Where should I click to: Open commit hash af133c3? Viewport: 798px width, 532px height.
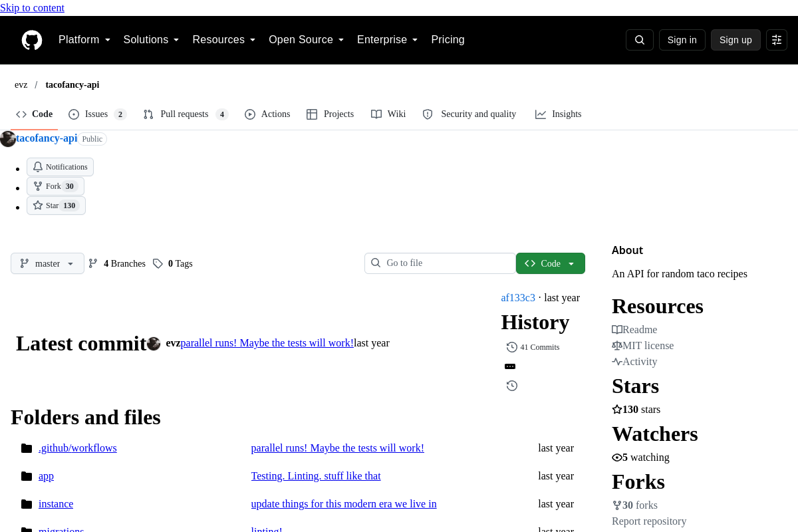518,298
